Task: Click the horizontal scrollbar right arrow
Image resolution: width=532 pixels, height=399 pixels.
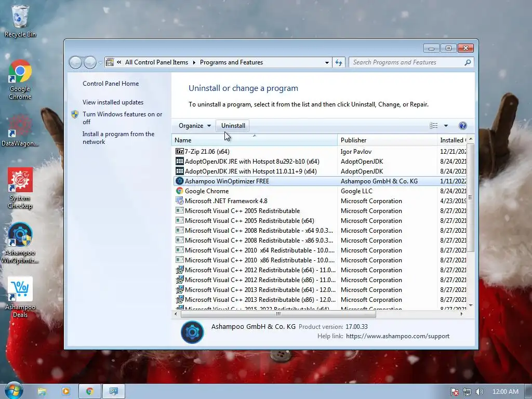Action: click(461, 314)
